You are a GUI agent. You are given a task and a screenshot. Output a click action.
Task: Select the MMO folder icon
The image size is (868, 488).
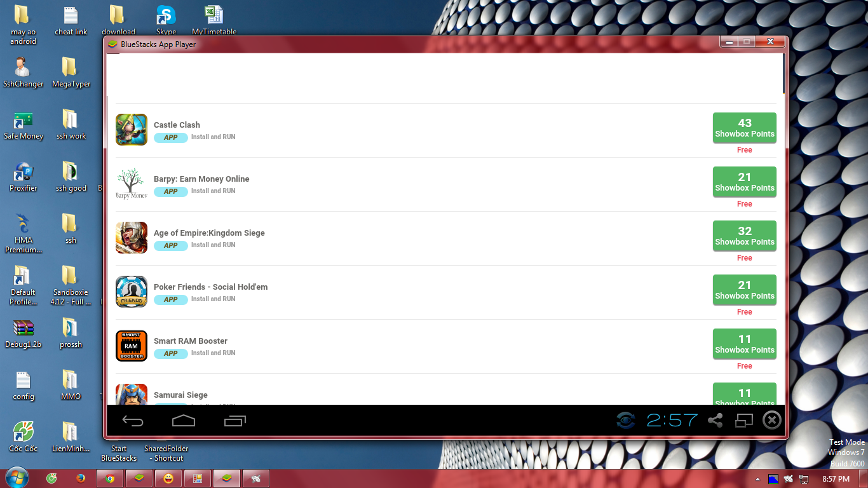click(x=71, y=386)
